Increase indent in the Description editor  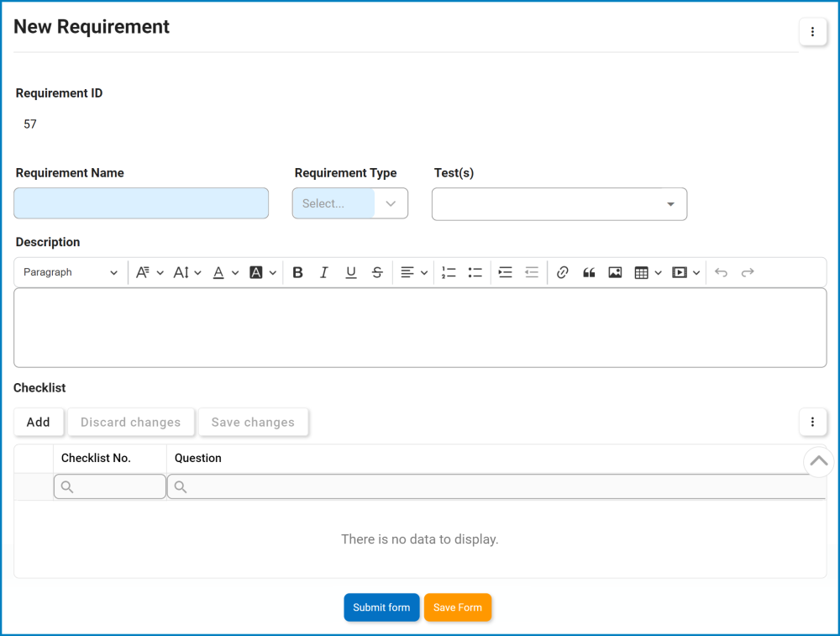505,271
